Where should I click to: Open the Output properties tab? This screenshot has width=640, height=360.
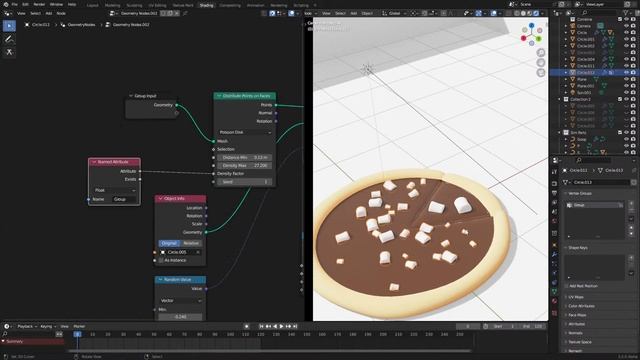point(554,193)
